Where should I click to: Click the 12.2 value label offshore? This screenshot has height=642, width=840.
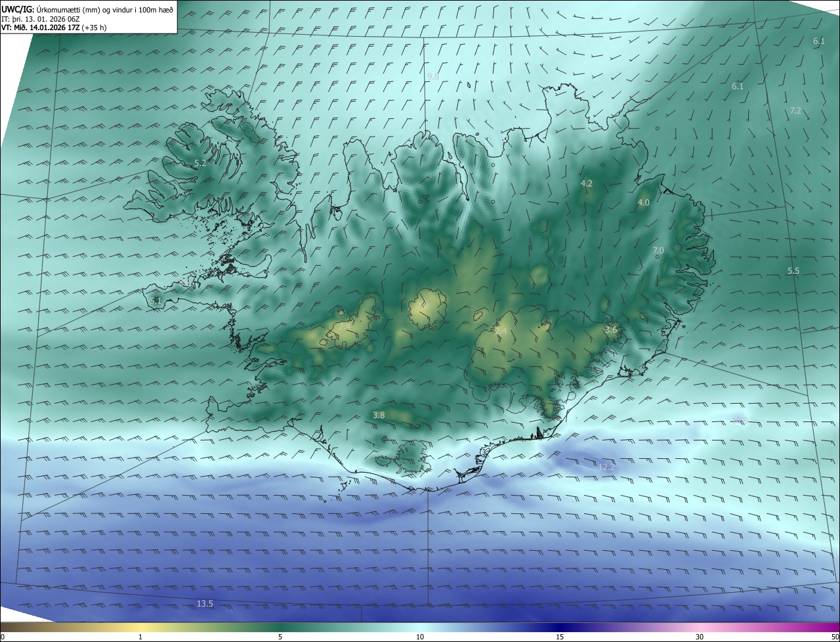point(607,467)
